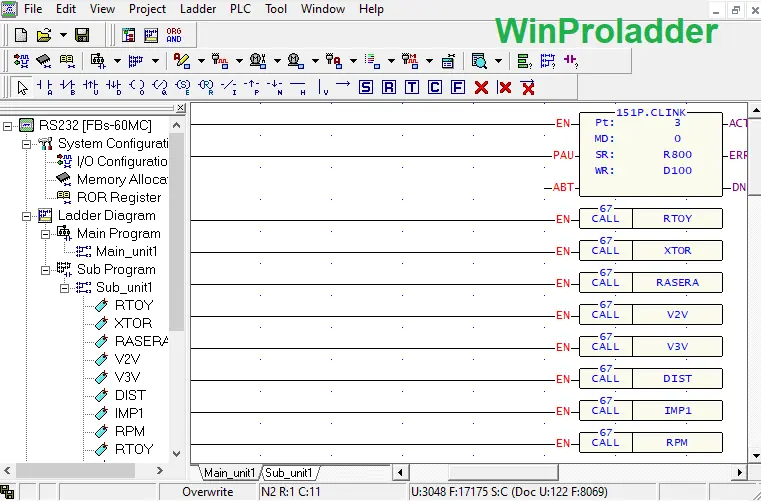Open the dropdown arrow beside Open folder
Image resolution: width=761 pixels, height=501 pixels.
click(62, 35)
